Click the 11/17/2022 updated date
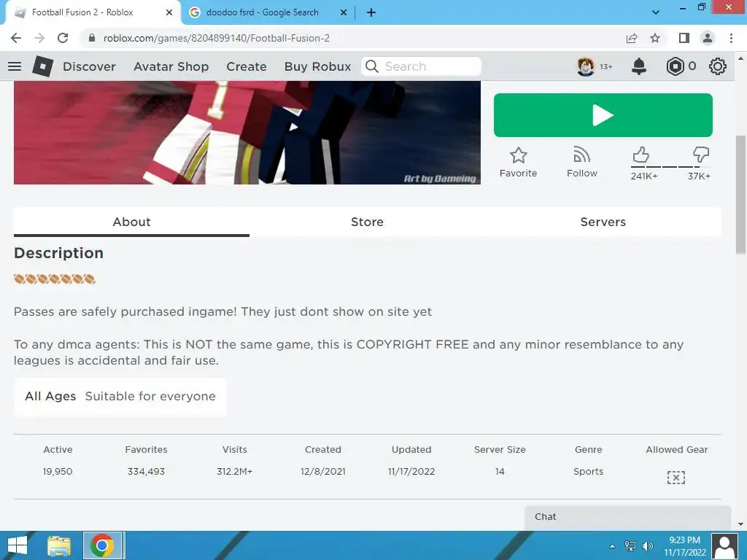This screenshot has height=560, width=747. 411,472
